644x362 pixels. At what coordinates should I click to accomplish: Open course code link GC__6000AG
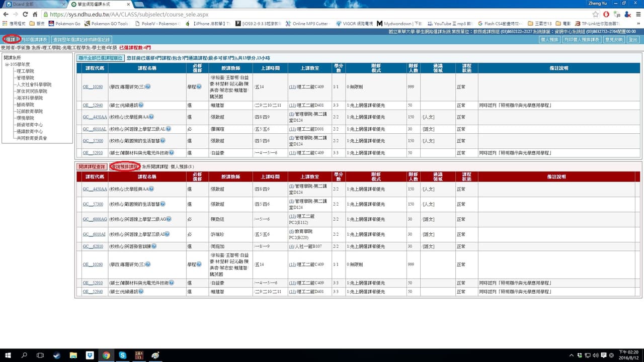pyautogui.click(x=95, y=219)
